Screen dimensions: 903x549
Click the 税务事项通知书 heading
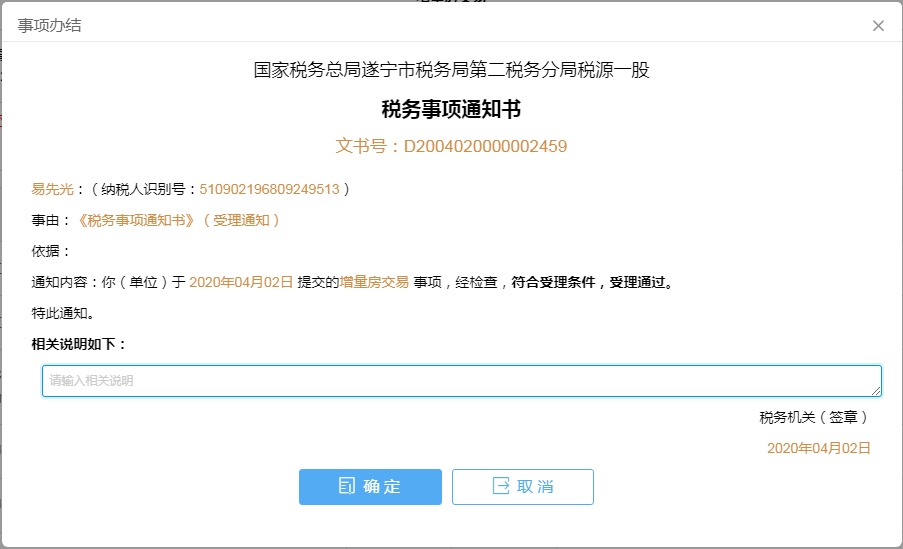point(451,109)
